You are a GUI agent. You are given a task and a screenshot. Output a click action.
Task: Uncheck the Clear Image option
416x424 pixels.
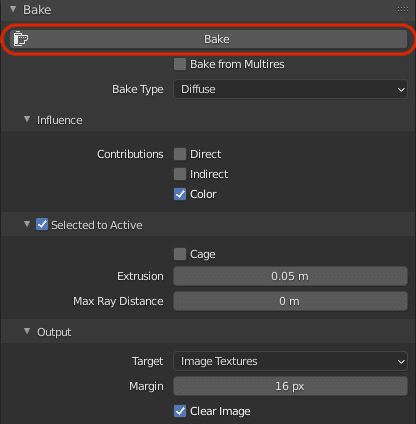[180, 411]
